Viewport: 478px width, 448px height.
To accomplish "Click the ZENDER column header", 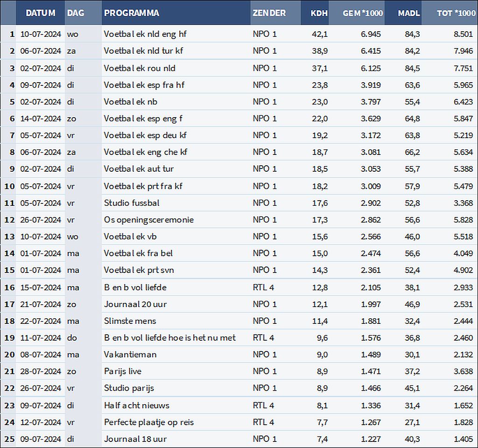I will (275, 13).
